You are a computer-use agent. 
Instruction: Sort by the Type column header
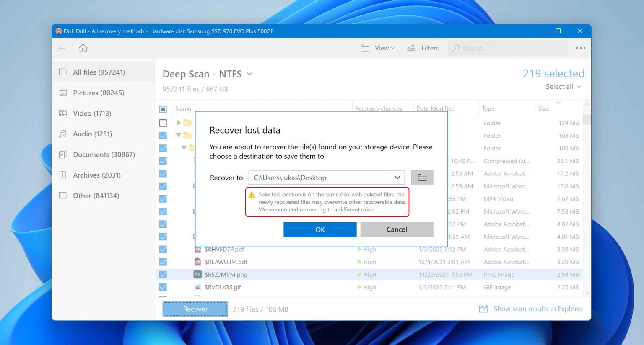click(488, 108)
